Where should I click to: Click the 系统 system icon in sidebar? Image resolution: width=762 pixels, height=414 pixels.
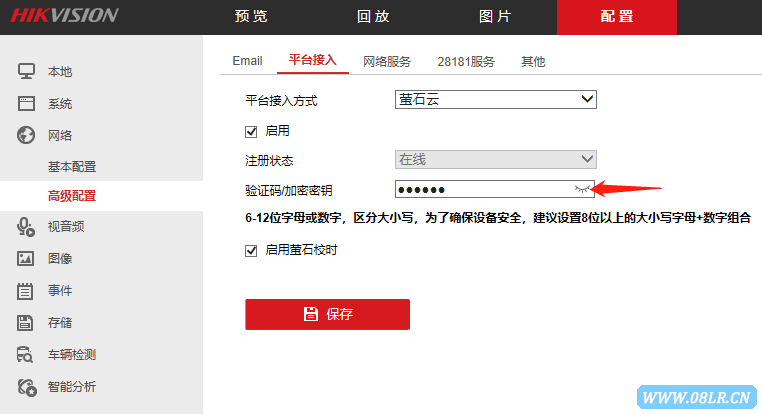click(27, 104)
